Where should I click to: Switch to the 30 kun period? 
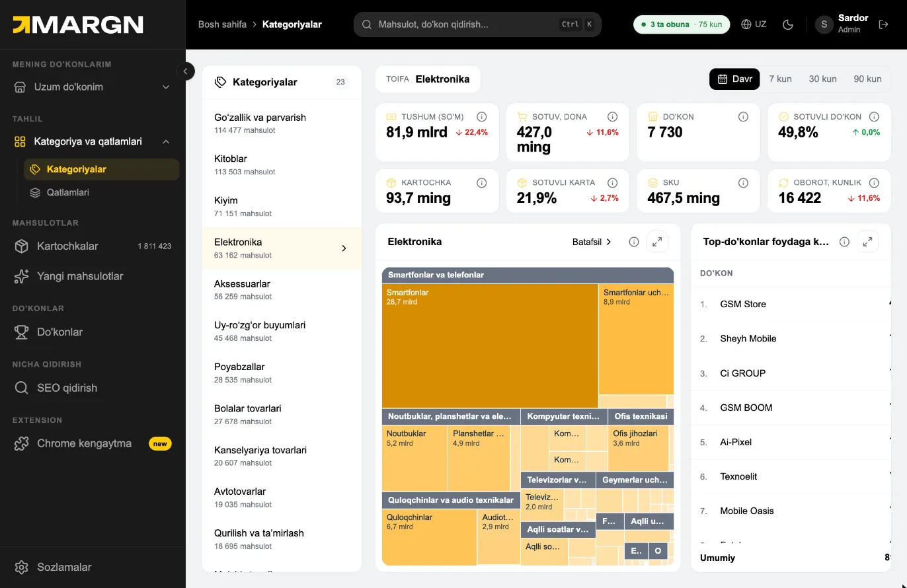(822, 79)
